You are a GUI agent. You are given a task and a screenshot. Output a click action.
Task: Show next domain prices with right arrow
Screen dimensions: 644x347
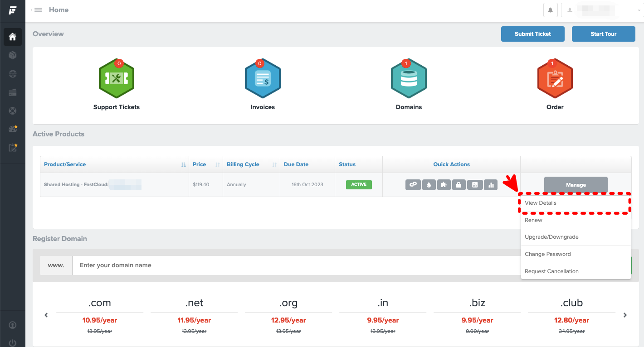[625, 315]
